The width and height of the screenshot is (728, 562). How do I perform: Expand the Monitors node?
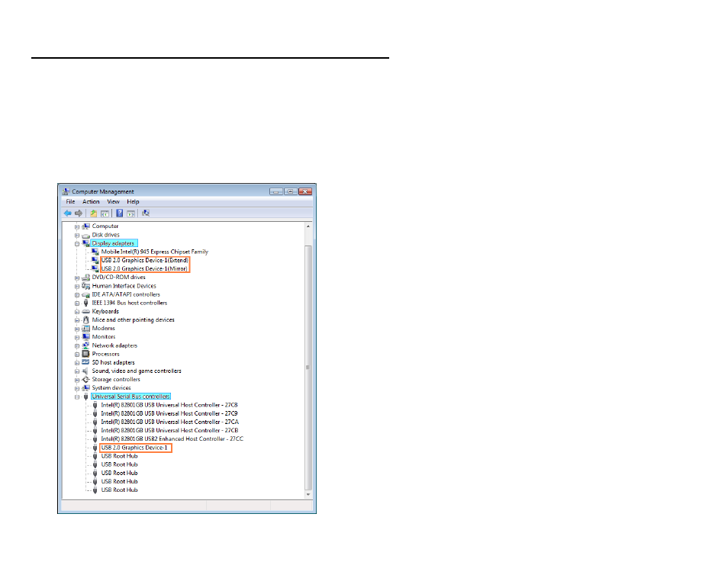click(x=77, y=337)
